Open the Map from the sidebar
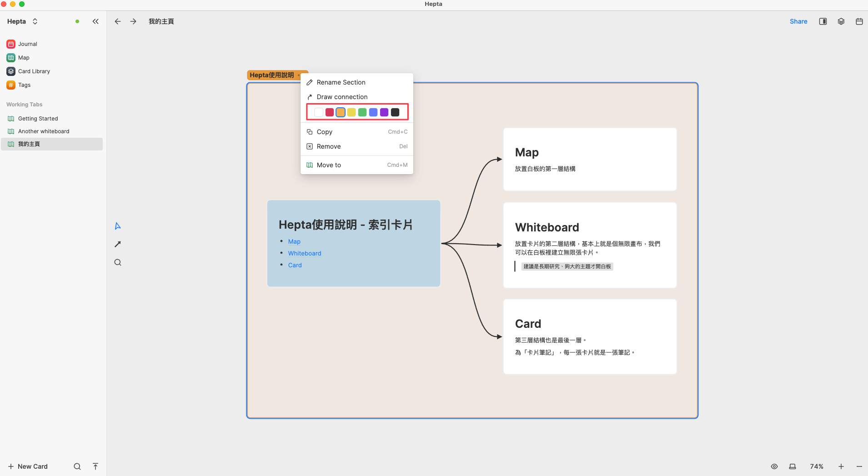Image resolution: width=868 pixels, height=476 pixels. pos(24,57)
